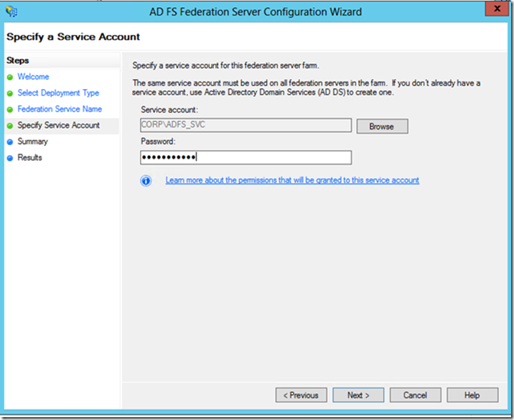Open the learn more about permissions link
This screenshot has width=514, height=420.
pyautogui.click(x=292, y=180)
